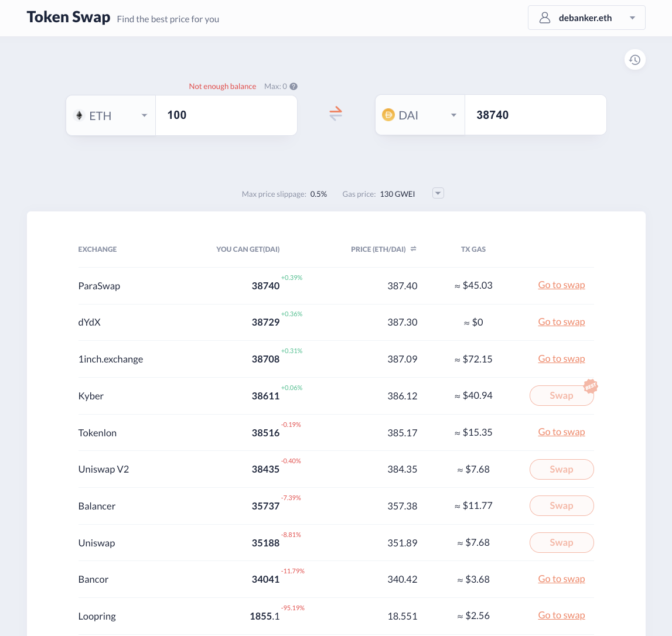Click the Kyber exchange name

coord(91,396)
